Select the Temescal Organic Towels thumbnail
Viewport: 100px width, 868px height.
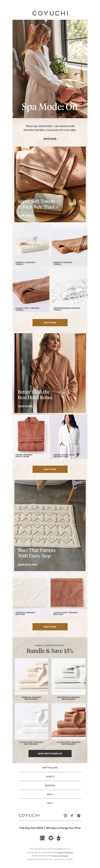tap(31, 244)
